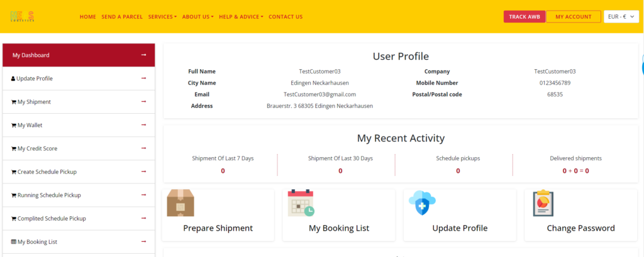Select Contact Us in navigation bar

pyautogui.click(x=286, y=17)
